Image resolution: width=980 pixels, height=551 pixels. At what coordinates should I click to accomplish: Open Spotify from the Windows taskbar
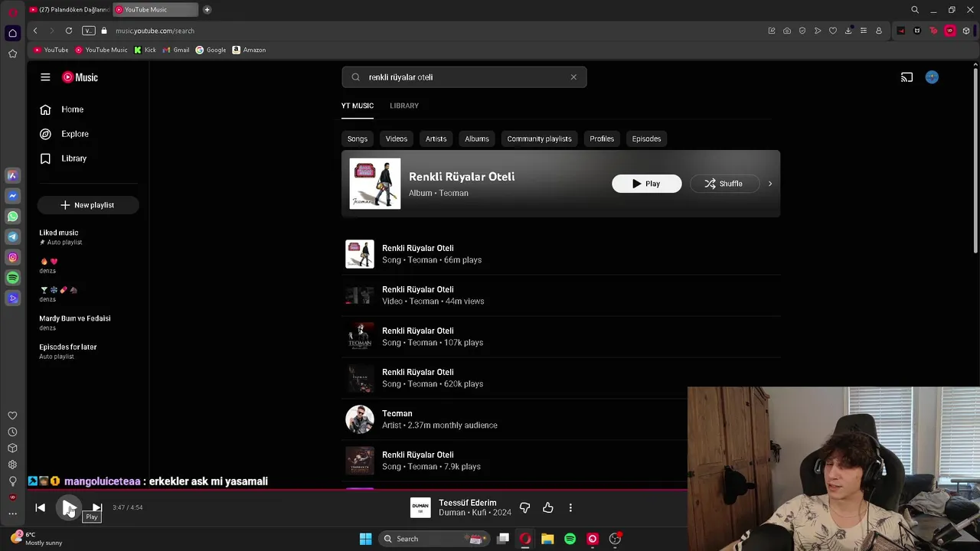(x=570, y=539)
